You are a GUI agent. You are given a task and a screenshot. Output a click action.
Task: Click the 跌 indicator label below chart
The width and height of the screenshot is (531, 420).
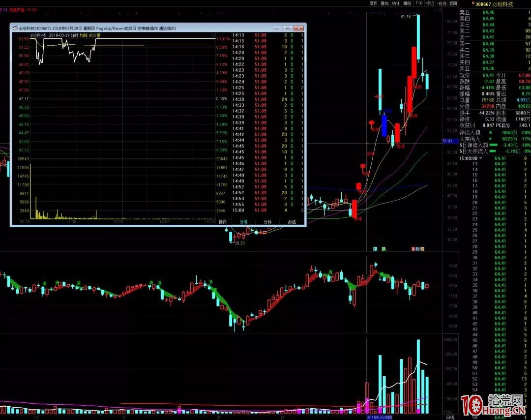pos(383,249)
